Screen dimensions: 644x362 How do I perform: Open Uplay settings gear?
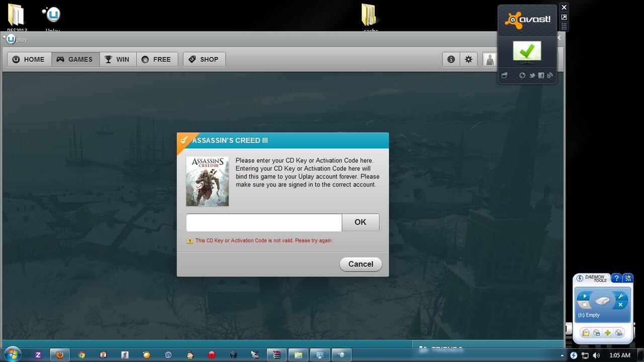point(468,59)
